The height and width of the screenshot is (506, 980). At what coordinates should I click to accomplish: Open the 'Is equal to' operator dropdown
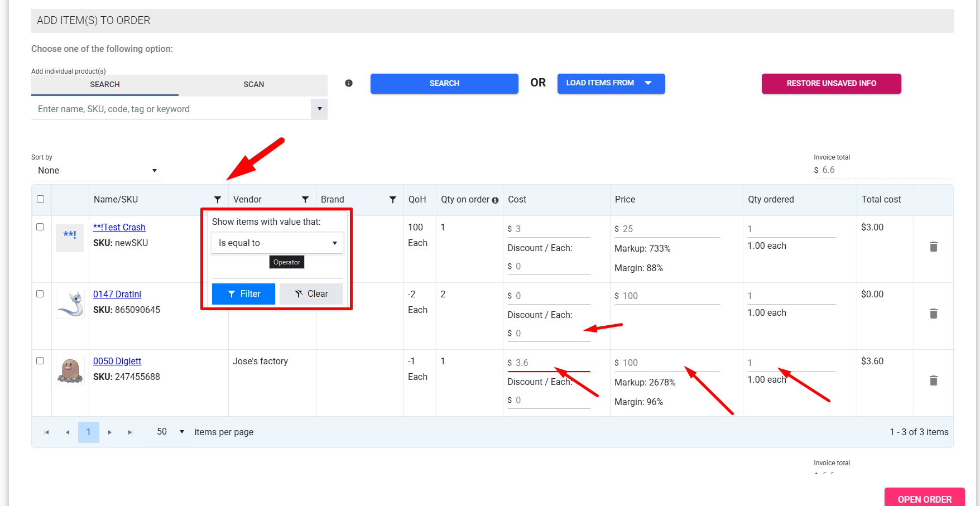277,243
